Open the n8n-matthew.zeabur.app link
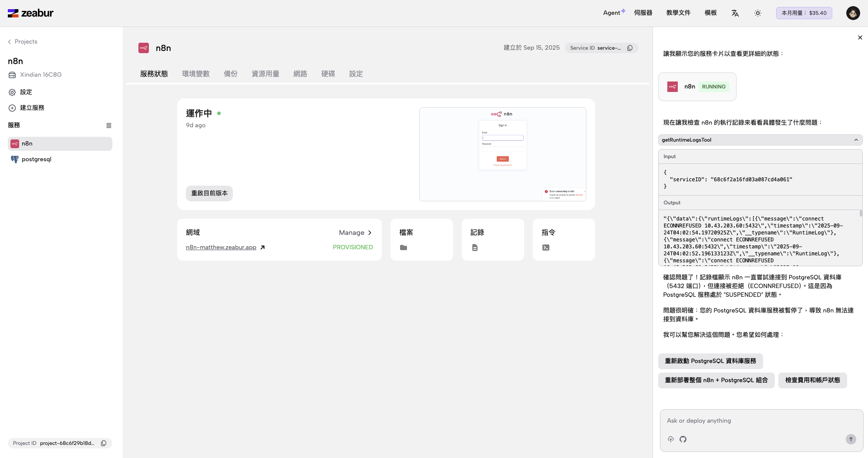 [x=221, y=248]
